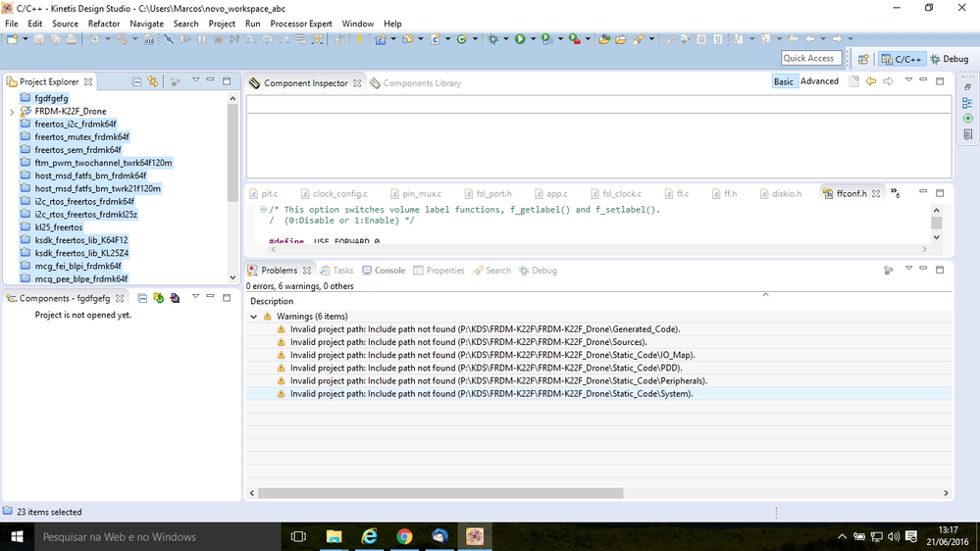Open the Project menu

[222, 24]
